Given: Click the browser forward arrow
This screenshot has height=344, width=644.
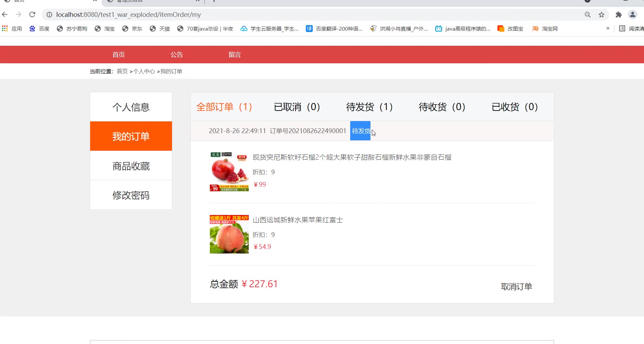Looking at the screenshot, I should (19, 14).
